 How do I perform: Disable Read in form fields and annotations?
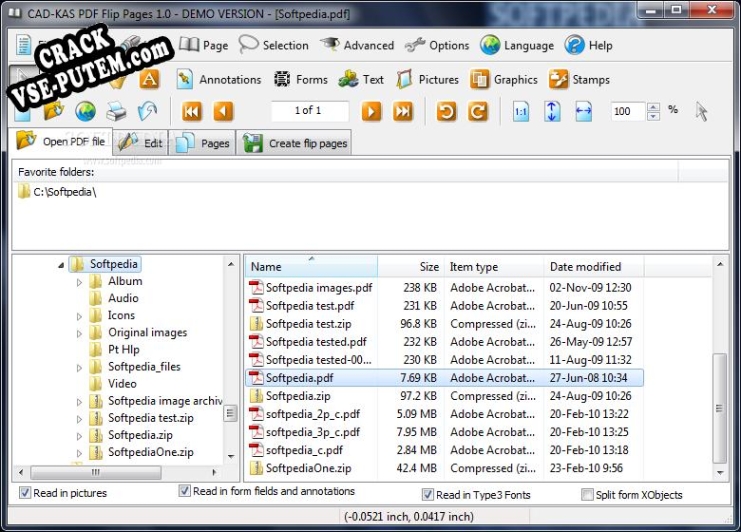point(184,491)
